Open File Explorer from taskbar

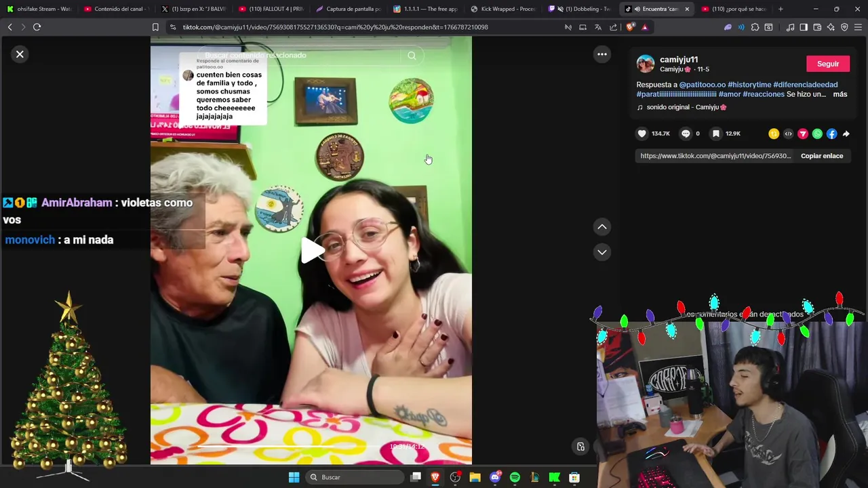[x=475, y=477]
